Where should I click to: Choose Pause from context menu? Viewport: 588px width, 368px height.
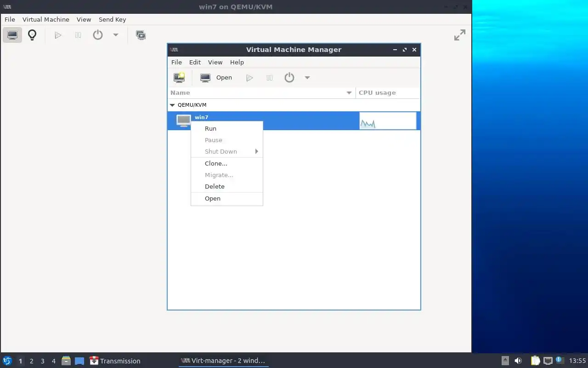click(227, 140)
